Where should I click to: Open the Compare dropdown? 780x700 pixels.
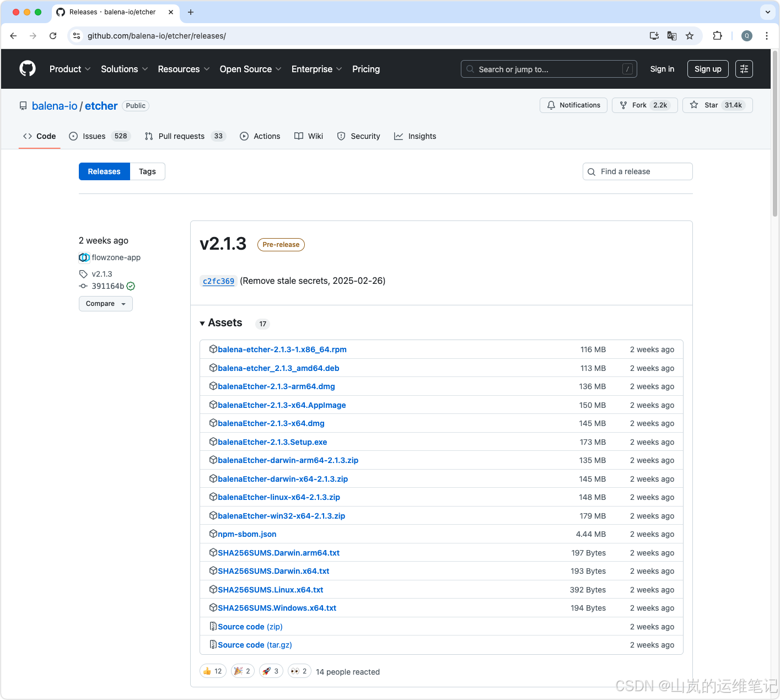[106, 304]
